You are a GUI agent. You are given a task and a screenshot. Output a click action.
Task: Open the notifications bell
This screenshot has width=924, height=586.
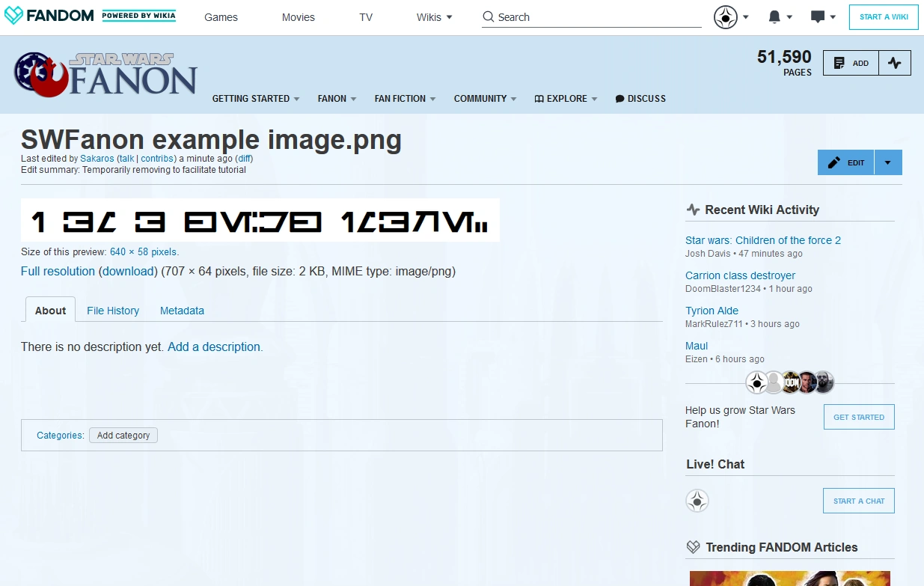[x=774, y=16]
